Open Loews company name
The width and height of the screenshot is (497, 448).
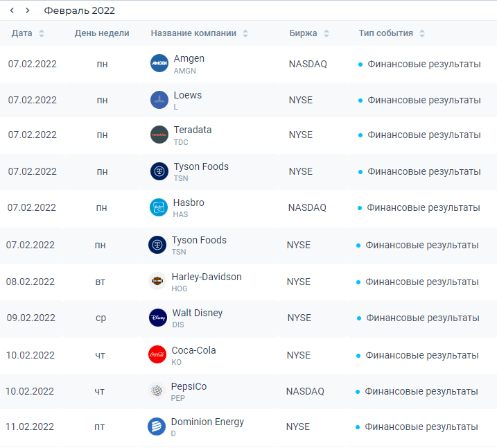click(x=188, y=95)
